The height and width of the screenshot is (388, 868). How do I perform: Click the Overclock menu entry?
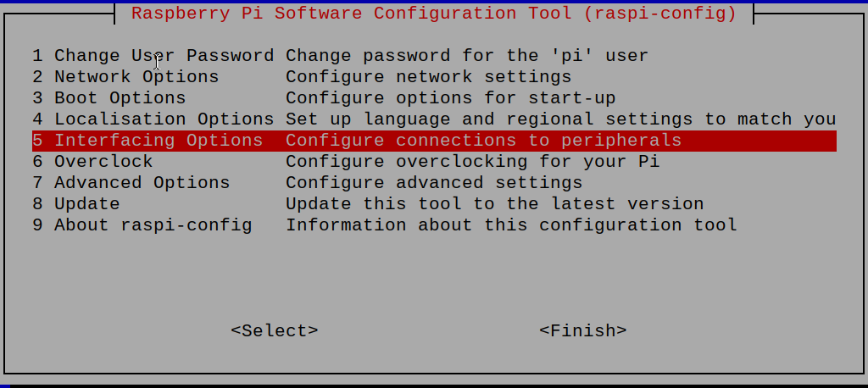pyautogui.click(x=93, y=162)
